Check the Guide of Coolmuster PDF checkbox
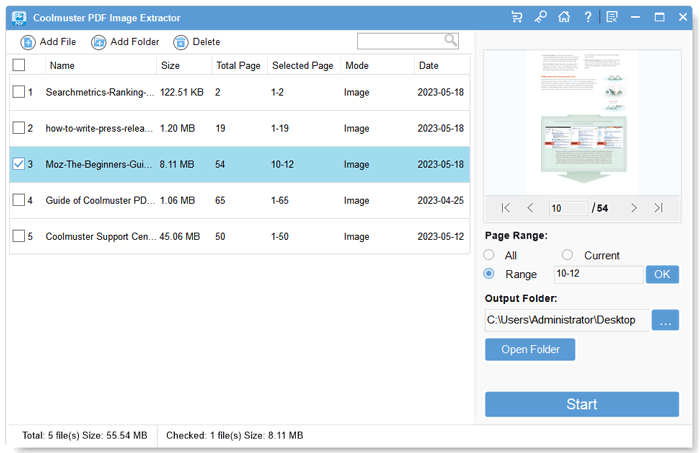This screenshot has width=700, height=453. [19, 200]
